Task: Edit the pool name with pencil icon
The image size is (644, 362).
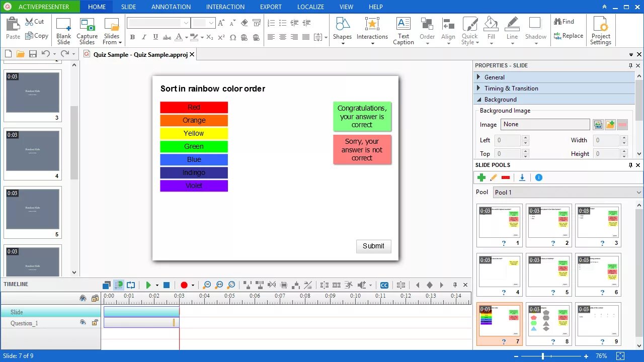Action: (494, 177)
